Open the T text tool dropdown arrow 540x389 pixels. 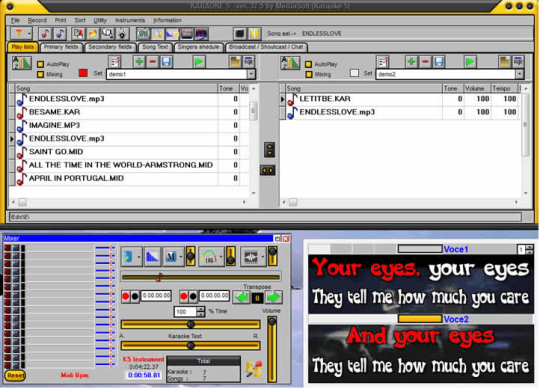point(29,34)
